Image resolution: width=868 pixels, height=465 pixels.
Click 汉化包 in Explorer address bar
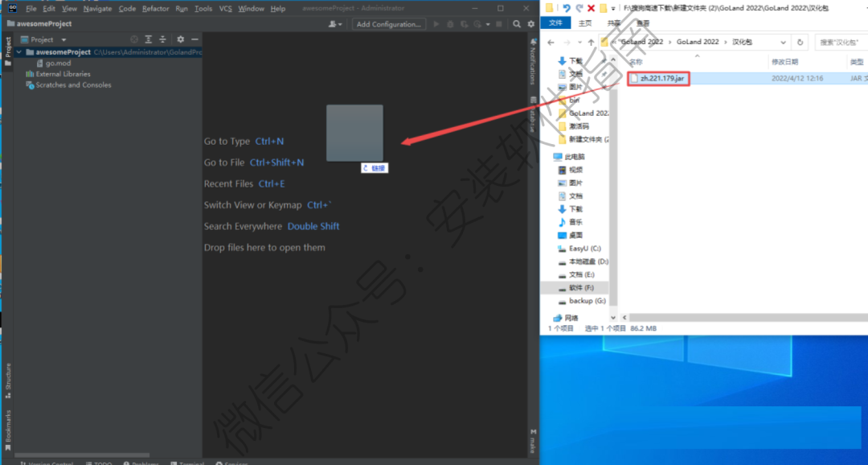[x=743, y=42]
